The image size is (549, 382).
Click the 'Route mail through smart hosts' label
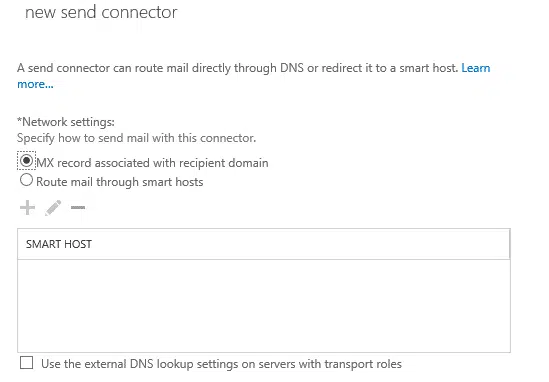click(120, 182)
